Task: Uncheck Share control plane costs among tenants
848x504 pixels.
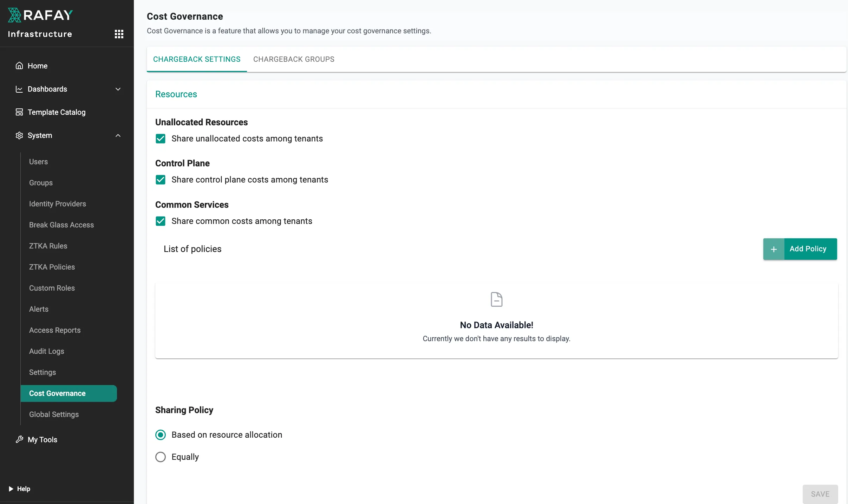Action: click(x=161, y=180)
